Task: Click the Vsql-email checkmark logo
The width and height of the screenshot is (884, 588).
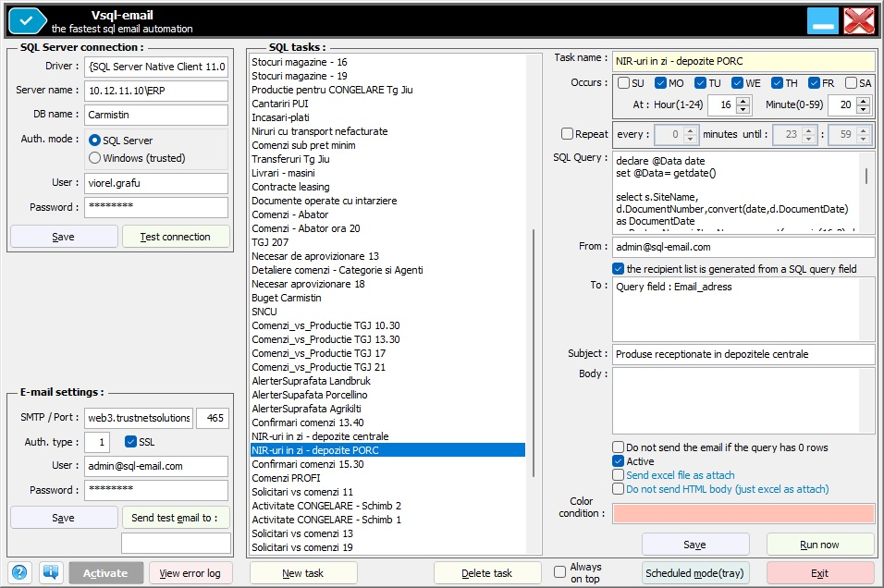Action: pos(25,19)
